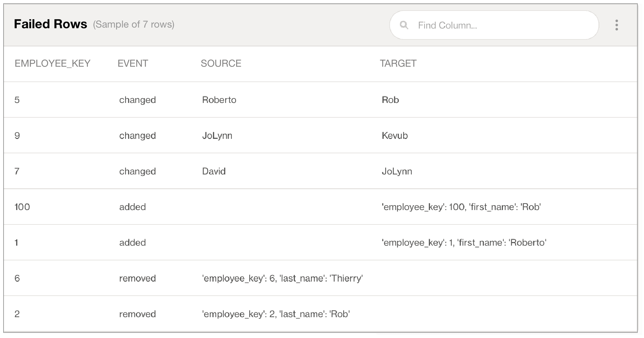
Task: Select employee key 1 cell
Action: click(16, 243)
